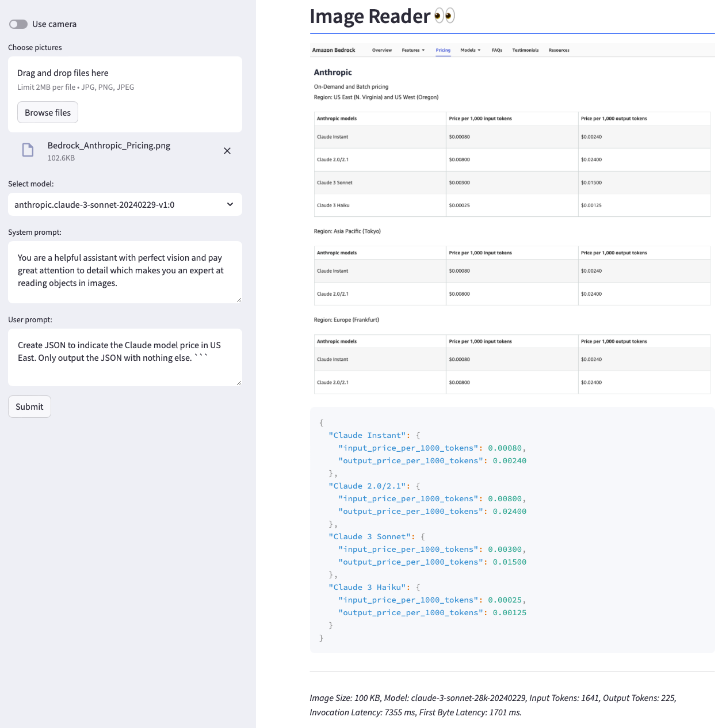Expand the Features dropdown in the Bedrock navigation

[413, 51]
